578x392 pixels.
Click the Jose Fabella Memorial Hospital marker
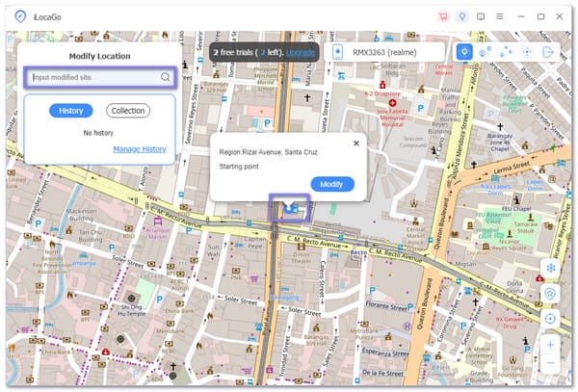(x=392, y=103)
